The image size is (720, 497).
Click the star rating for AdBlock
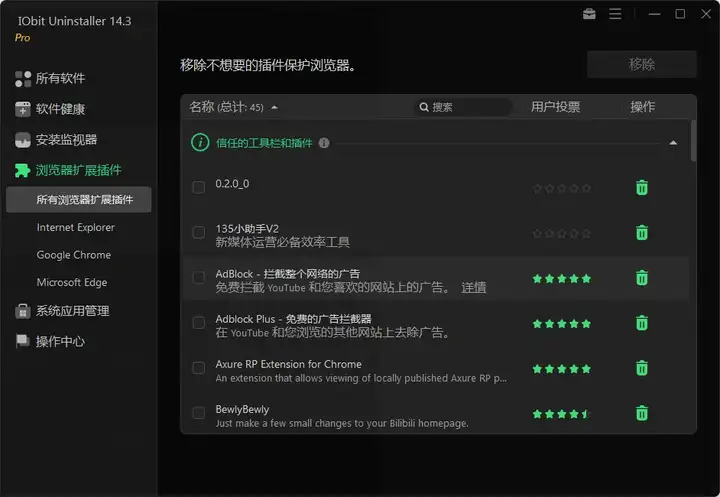pos(562,279)
